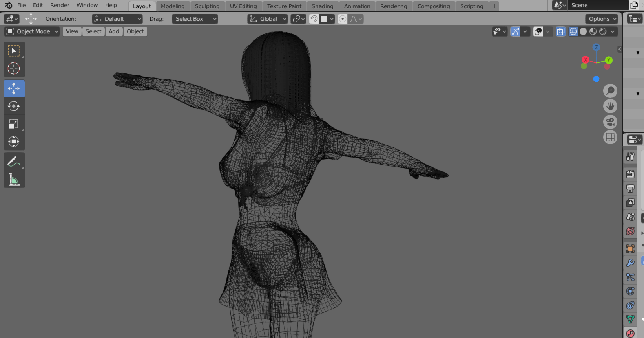Image resolution: width=644 pixels, height=338 pixels.
Task: Click the Scene name field
Action: [x=597, y=5]
